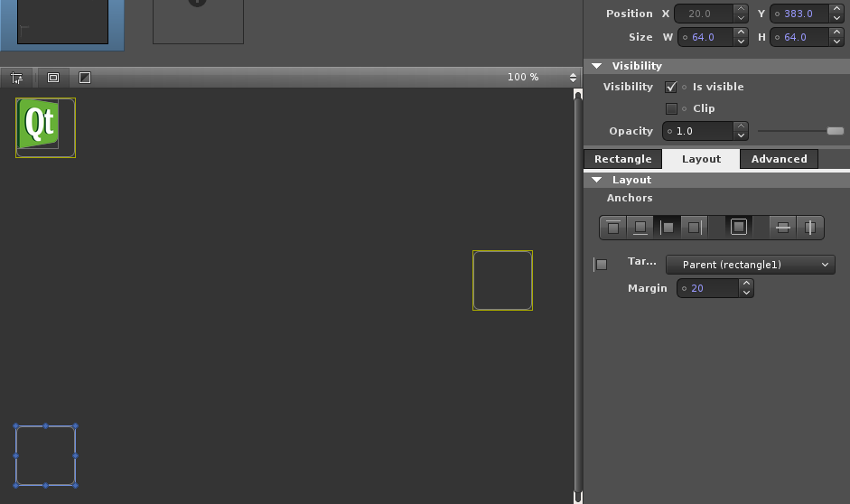Screen dimensions: 850x504
Task: Click the anchor-to-top button
Action: (x=613, y=228)
